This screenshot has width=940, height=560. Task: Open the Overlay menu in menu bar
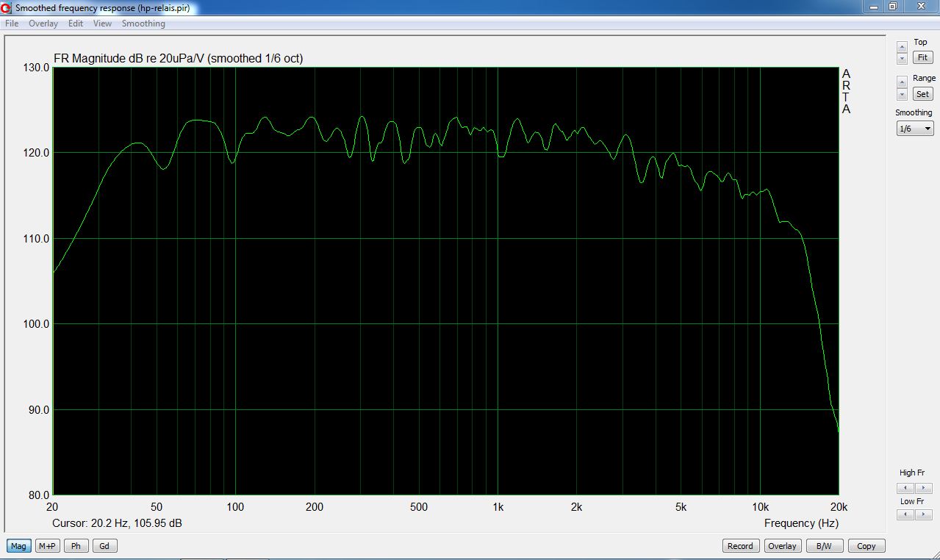[43, 24]
